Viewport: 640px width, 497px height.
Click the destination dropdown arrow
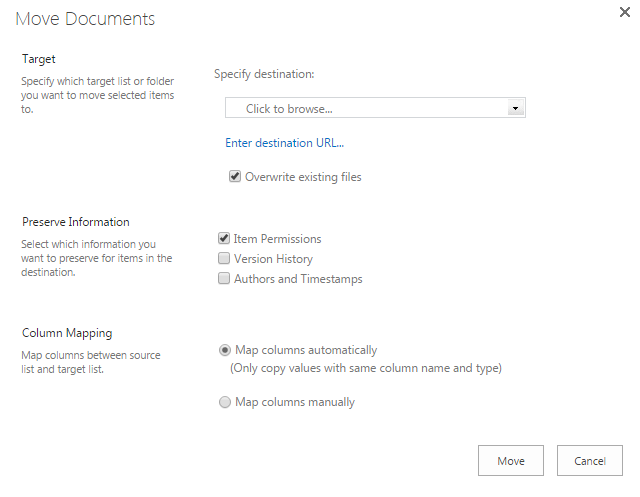click(x=514, y=108)
